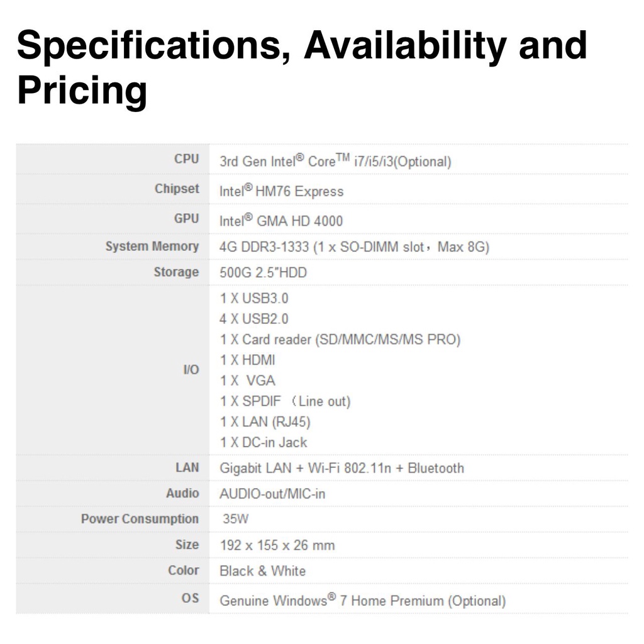Click the Specifications, Availability and Pricing heading
The image size is (644, 644).
[302, 68]
